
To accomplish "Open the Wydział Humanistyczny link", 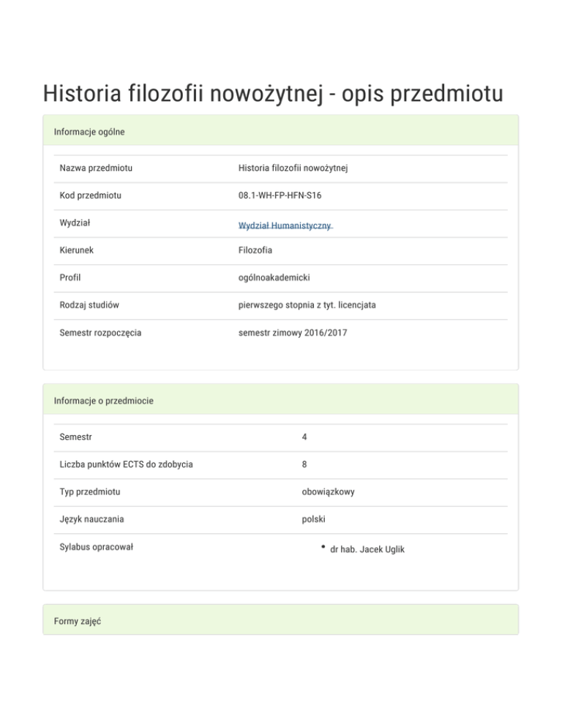I will (x=285, y=226).
